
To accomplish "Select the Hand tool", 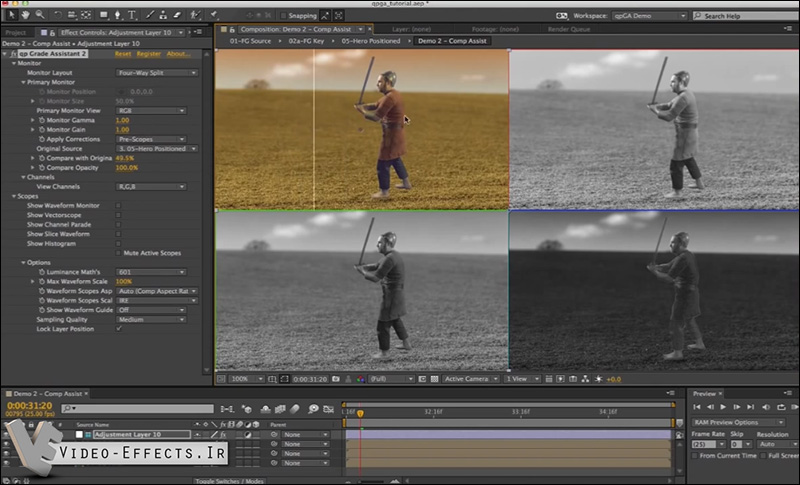I will pyautogui.click(x=25, y=15).
